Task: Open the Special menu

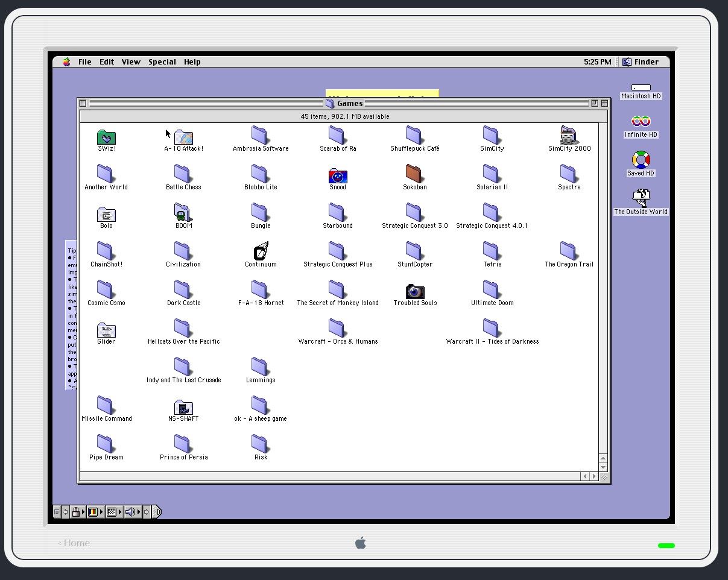Action: [162, 61]
